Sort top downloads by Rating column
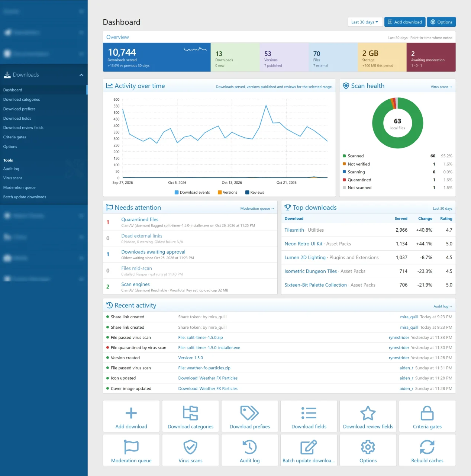 click(x=446, y=219)
